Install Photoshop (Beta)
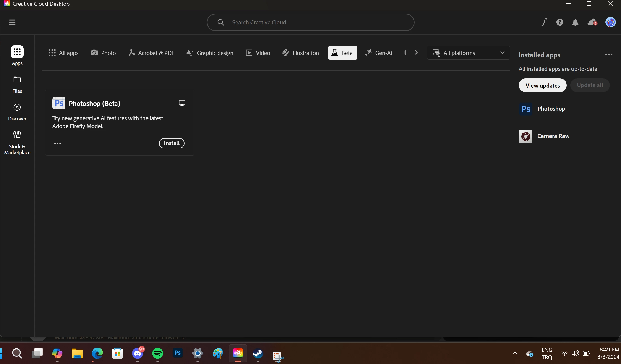Image resolution: width=621 pixels, height=364 pixels. coord(172,143)
